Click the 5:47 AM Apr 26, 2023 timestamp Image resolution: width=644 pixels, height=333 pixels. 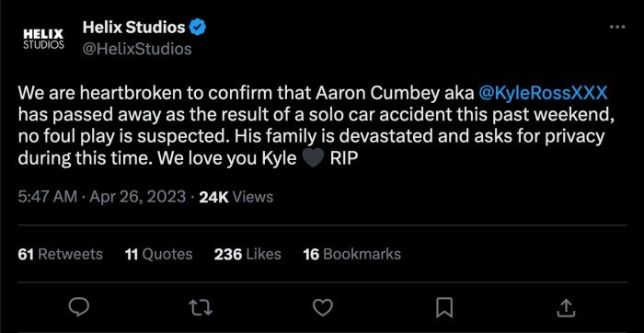point(102,197)
